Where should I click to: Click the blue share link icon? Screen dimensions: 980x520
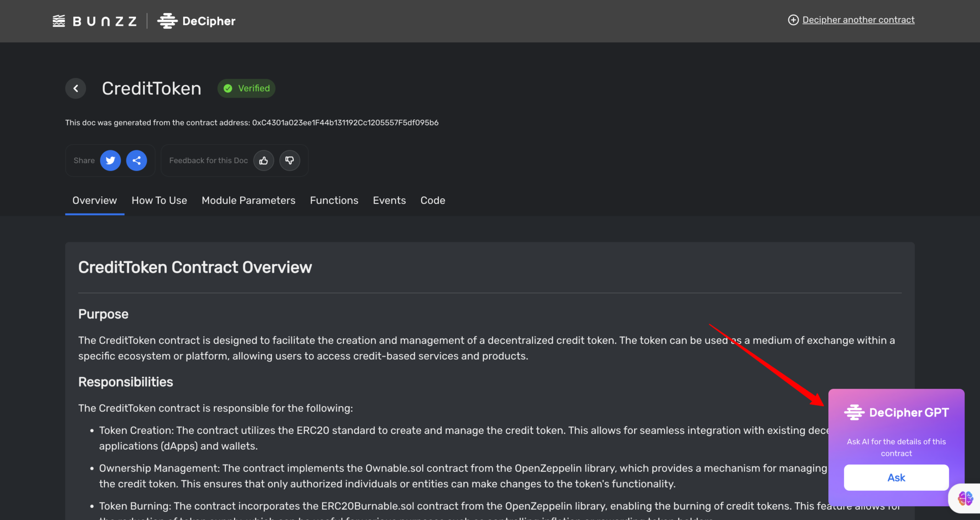coord(136,160)
